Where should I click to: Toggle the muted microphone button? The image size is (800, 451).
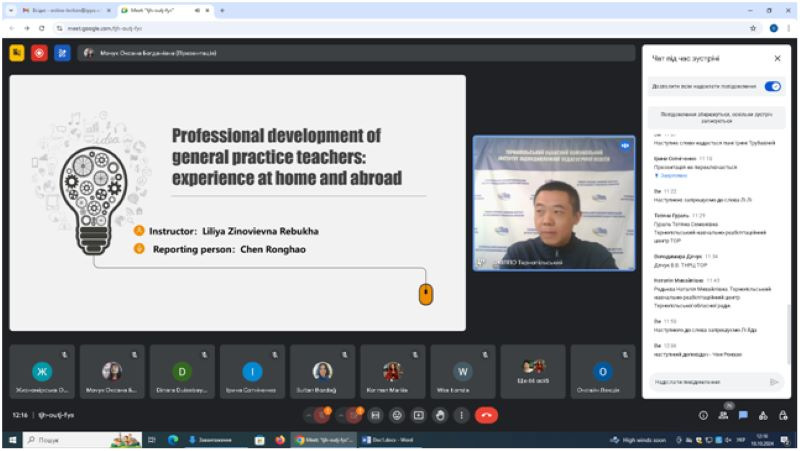pos(322,415)
